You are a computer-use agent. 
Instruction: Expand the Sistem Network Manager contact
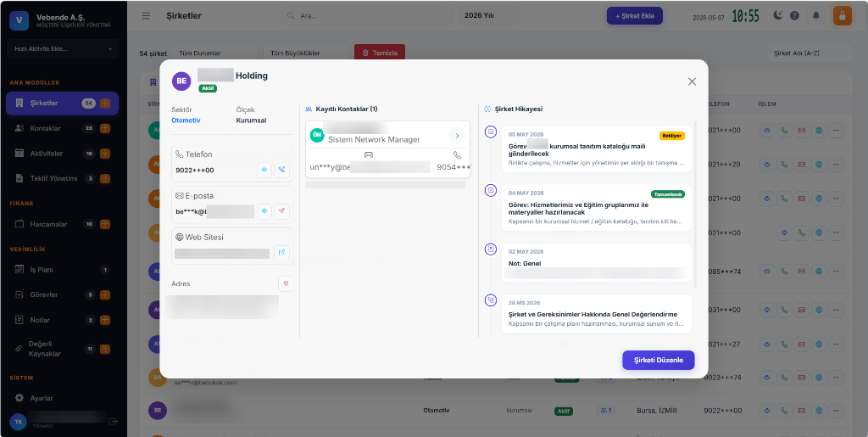[x=457, y=136]
